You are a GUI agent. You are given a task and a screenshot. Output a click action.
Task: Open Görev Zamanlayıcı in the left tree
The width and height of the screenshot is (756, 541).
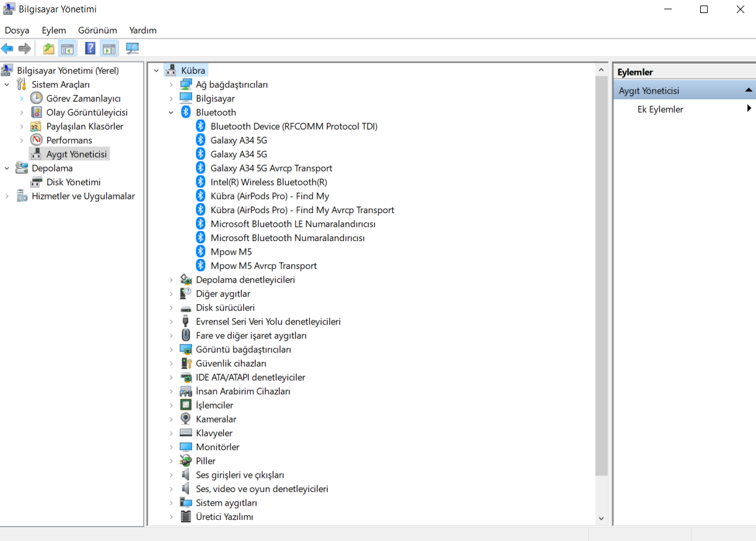[83, 99]
